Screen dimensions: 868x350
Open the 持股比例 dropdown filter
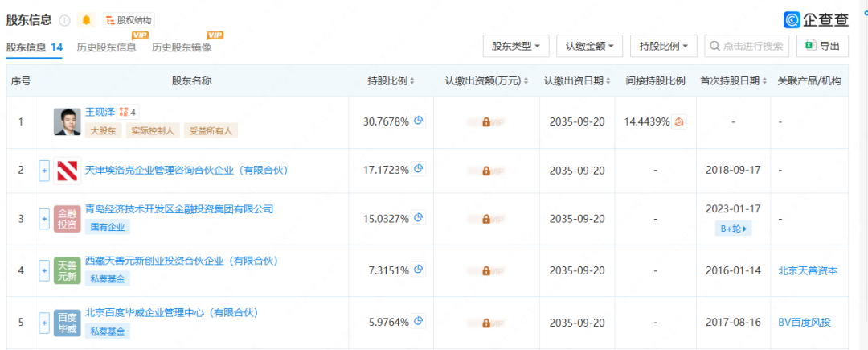(x=663, y=46)
